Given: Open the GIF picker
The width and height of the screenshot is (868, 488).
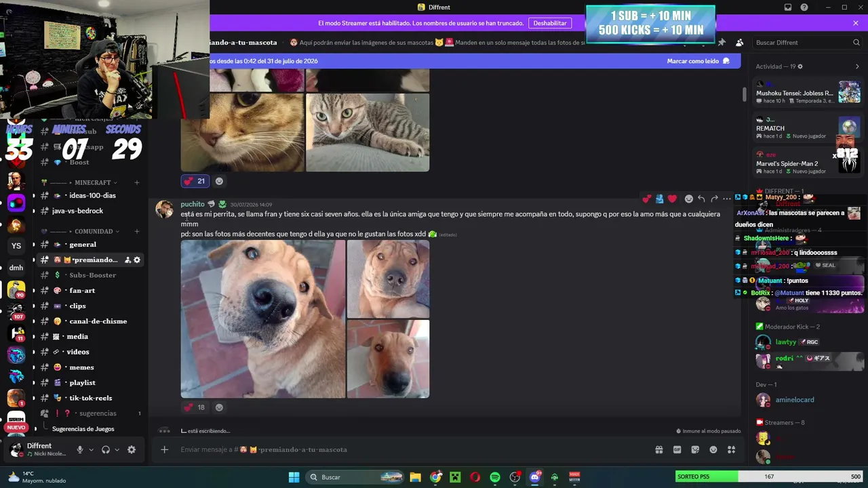Looking at the screenshot, I should pyautogui.click(x=677, y=449).
